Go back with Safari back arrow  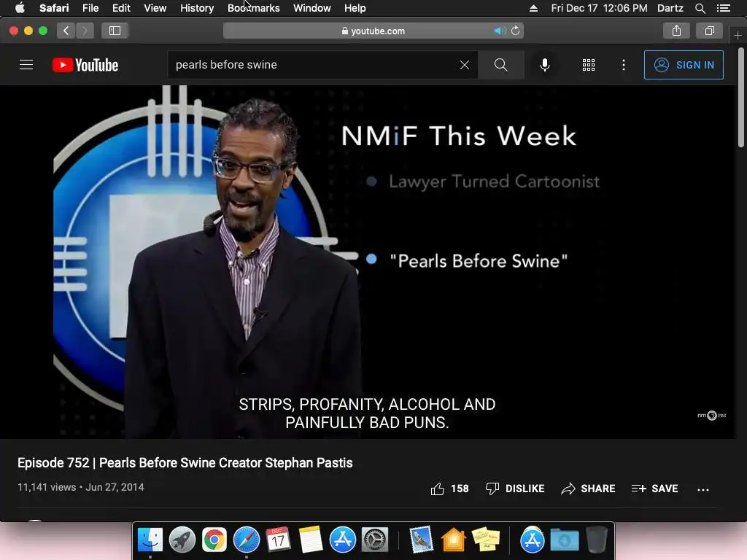66,31
